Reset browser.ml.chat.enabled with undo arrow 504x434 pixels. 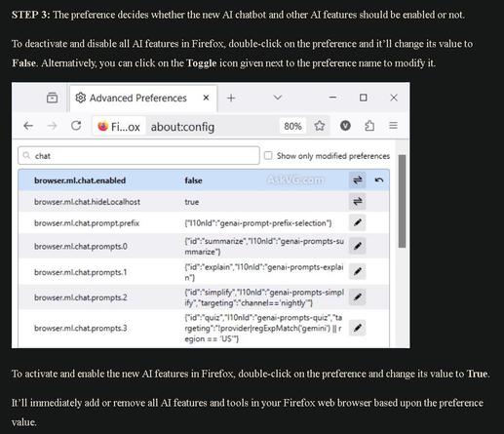point(379,180)
